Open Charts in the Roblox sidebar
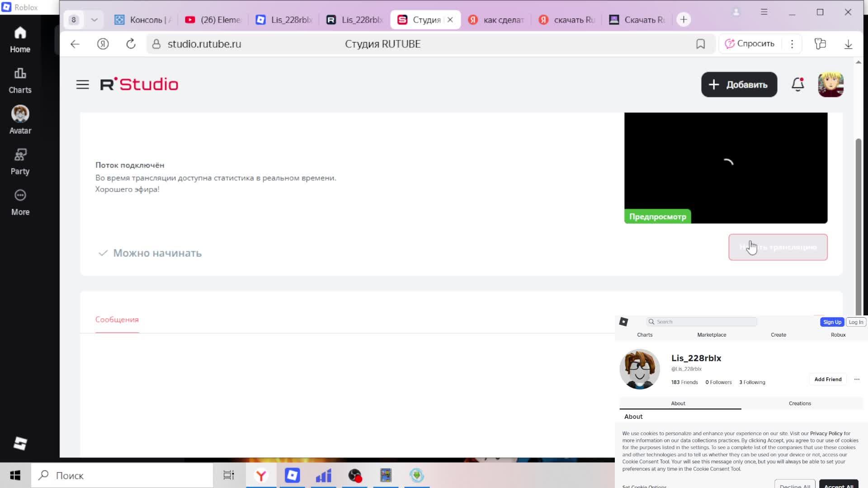Image resolution: width=868 pixels, height=488 pixels. click(20, 80)
